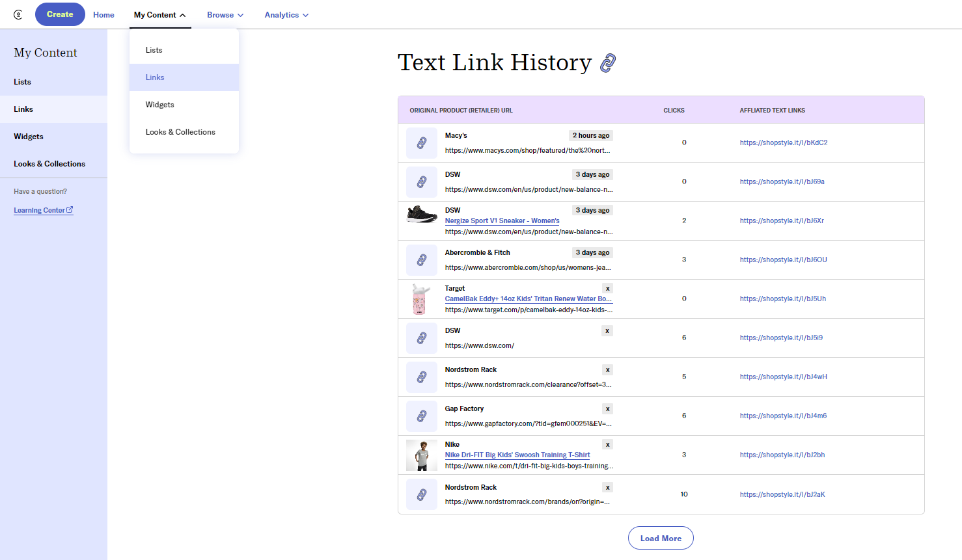
Task: Click the link icon in the Abercrombie & Fitch row
Action: (x=422, y=260)
